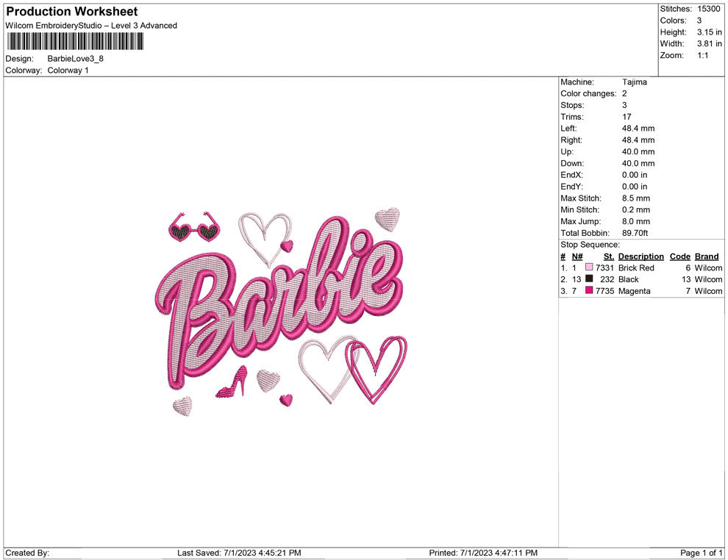Click the 'Stop Sequence:' heading
Screen dimensions: 728x560
(x=590, y=245)
